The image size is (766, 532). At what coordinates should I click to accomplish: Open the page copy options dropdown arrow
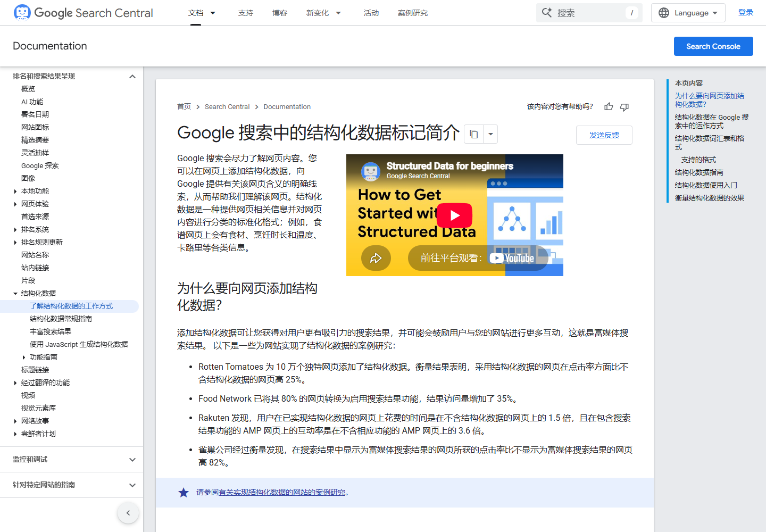tap(490, 134)
